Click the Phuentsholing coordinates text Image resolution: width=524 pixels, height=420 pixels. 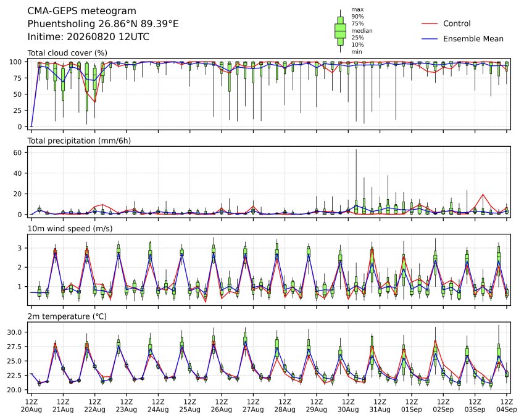[103, 24]
